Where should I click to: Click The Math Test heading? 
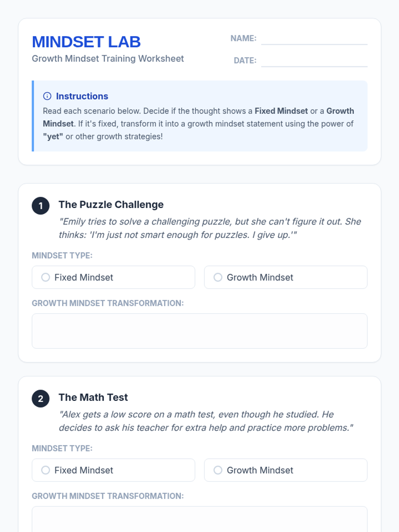click(x=93, y=397)
